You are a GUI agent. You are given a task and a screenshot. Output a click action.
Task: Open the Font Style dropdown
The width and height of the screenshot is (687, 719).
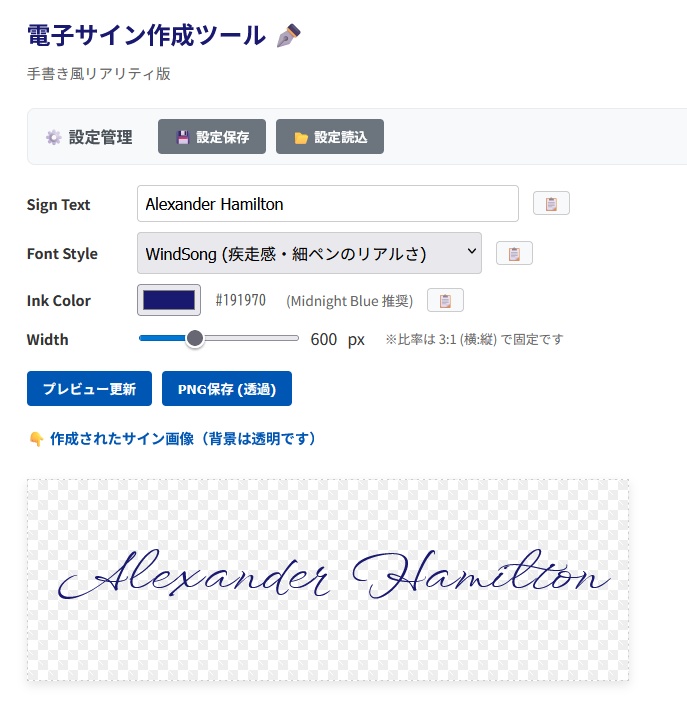tap(309, 253)
